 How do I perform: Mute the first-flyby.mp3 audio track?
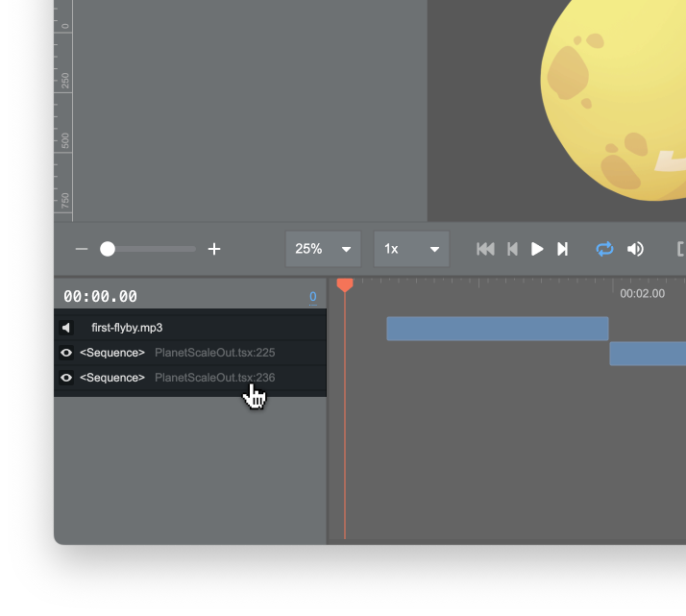[x=66, y=328]
